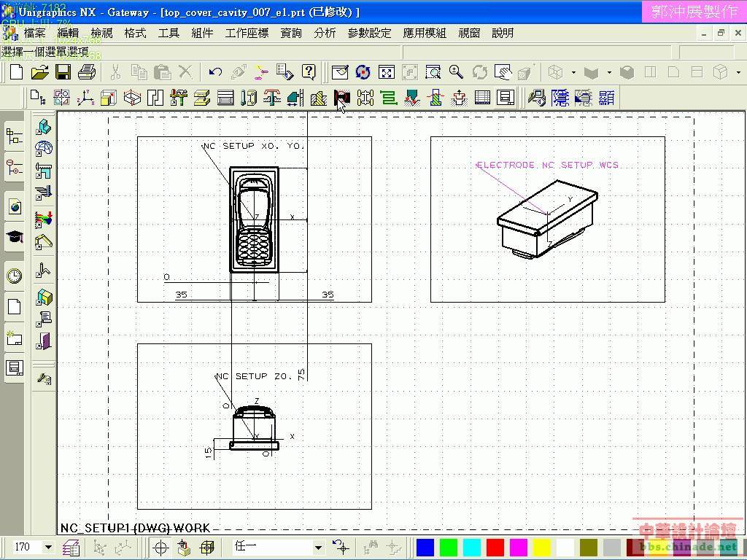Expand the shaded view style dropdown arrow
The image size is (747, 560).
point(609,72)
